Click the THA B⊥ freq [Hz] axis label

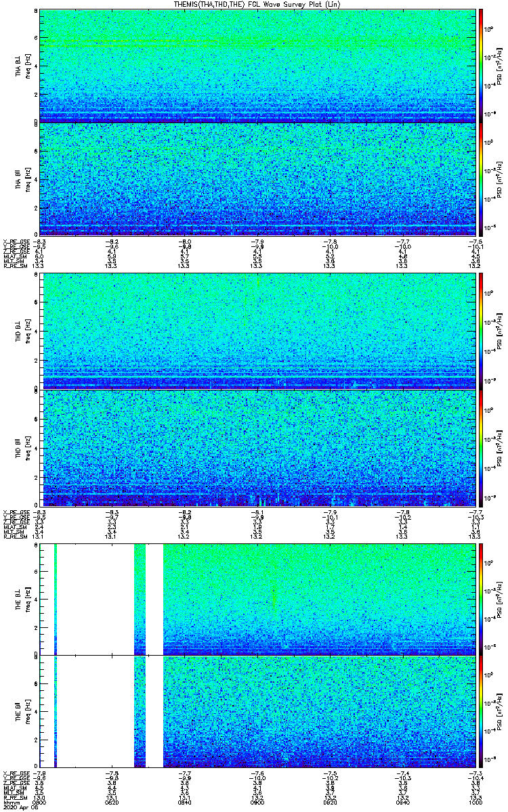tap(27, 66)
